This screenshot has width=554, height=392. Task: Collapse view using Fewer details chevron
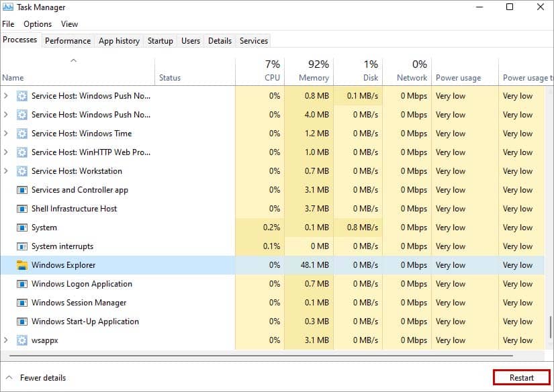pyautogui.click(x=9, y=377)
